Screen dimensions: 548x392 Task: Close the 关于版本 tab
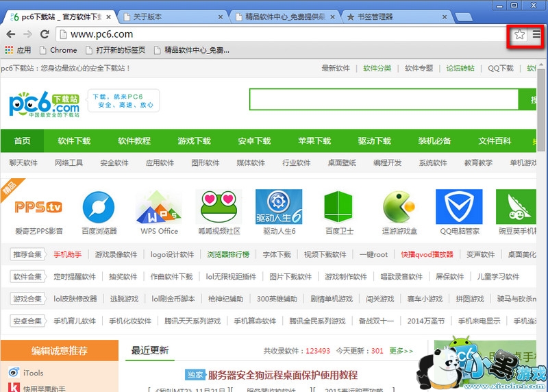[x=221, y=16]
